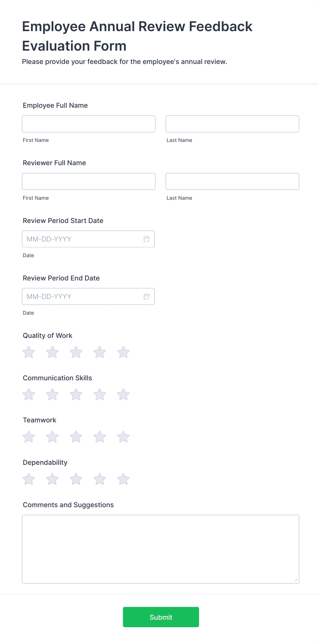This screenshot has width=318, height=644.
Task: Rate Quality of Work three stars
Action: (x=76, y=352)
